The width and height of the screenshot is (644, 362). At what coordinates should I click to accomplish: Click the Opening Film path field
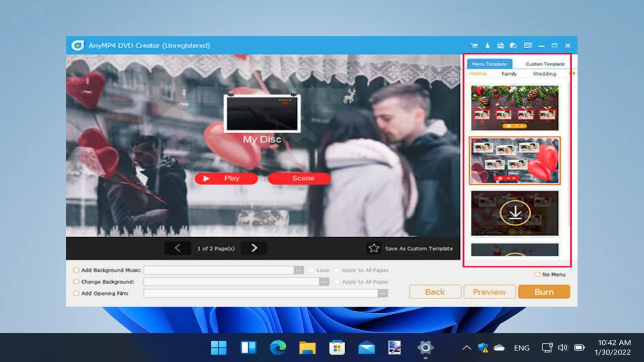(261, 293)
